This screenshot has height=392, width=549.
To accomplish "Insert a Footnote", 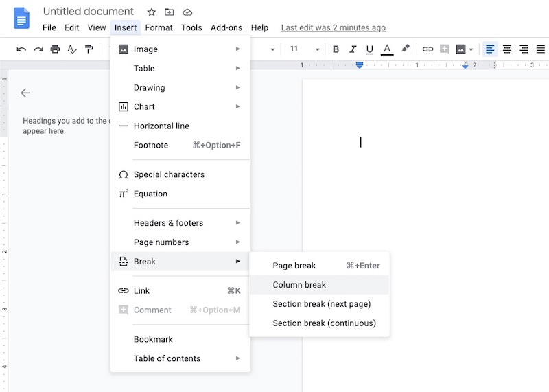I will pos(180,145).
